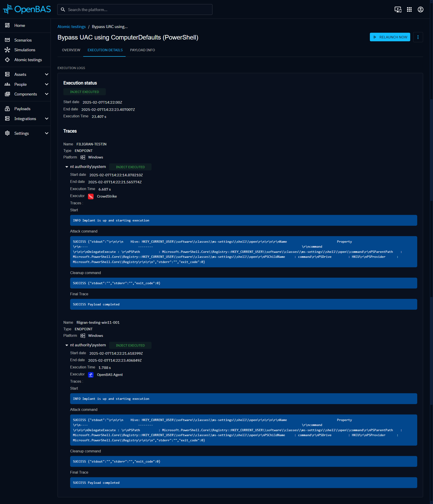Open the three-dot more options menu
433x504 pixels.
(x=418, y=37)
